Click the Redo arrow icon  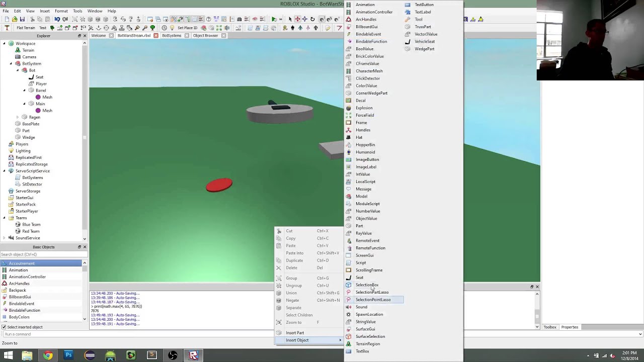(x=65, y=19)
